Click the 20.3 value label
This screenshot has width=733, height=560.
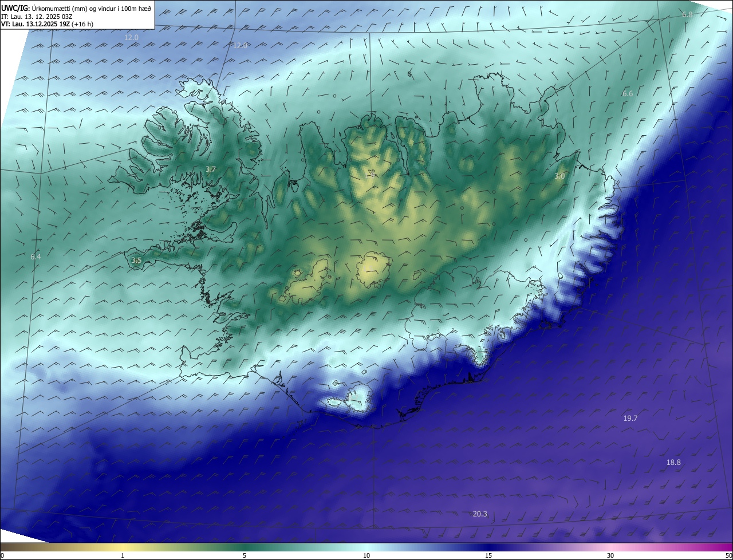point(480,514)
